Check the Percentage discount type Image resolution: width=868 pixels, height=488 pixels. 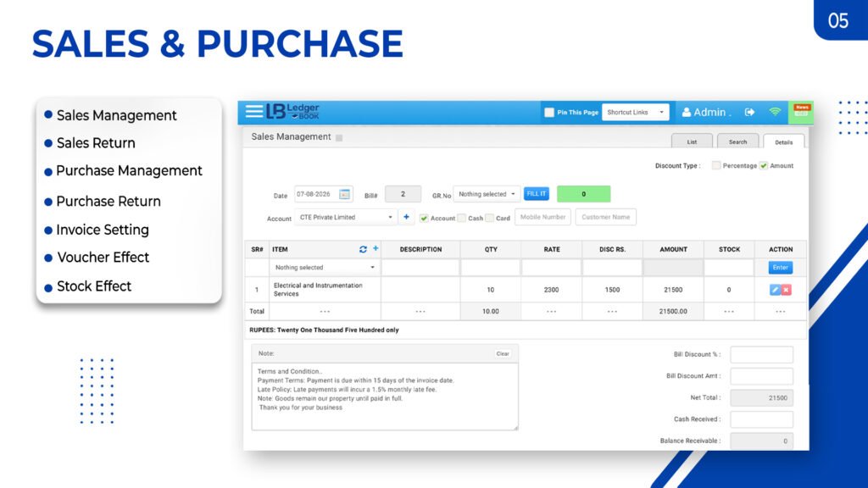tap(716, 165)
